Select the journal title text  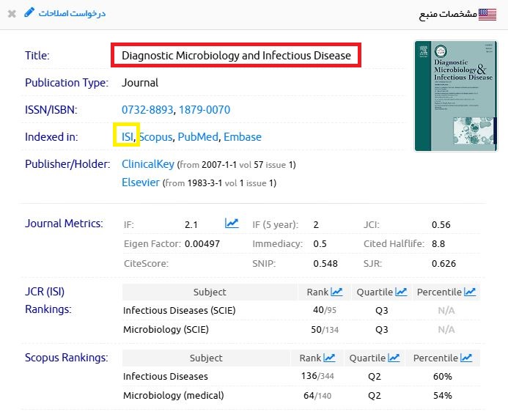pos(236,56)
